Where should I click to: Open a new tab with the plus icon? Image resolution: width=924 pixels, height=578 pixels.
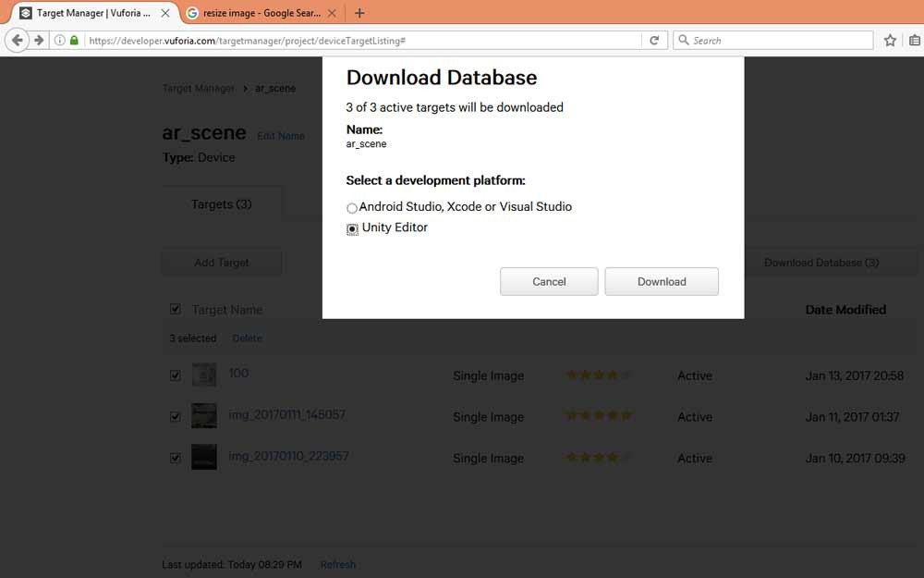coord(359,12)
